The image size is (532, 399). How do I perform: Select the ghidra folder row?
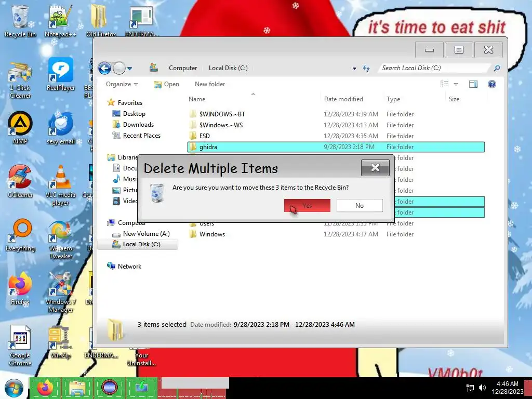coord(336,147)
